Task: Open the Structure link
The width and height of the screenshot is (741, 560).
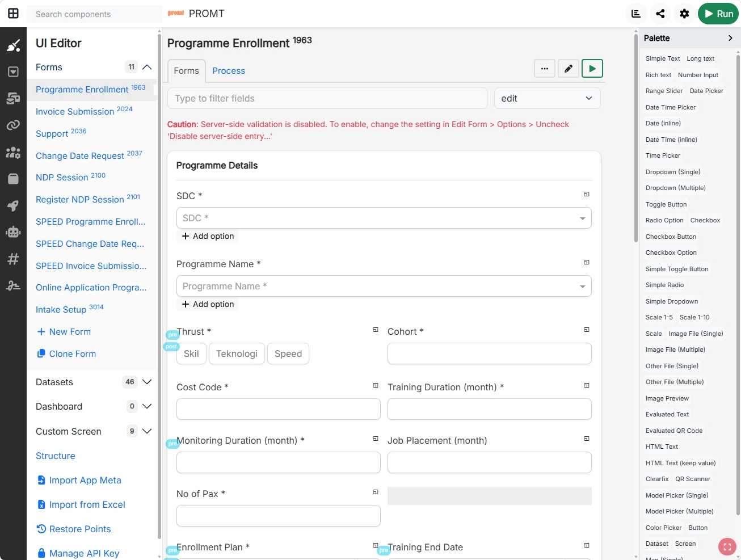Action: (56, 456)
